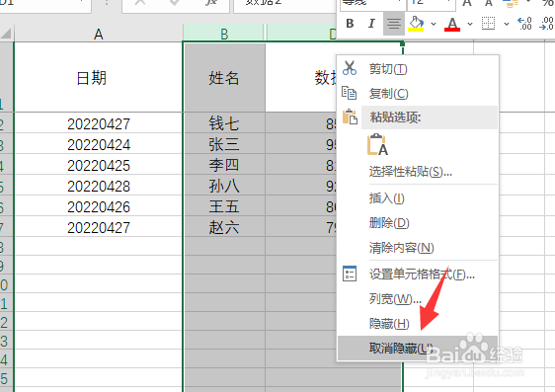The image size is (555, 392).
Task: Choose 取消隐藏(U) from the context menu
Action: click(x=418, y=349)
